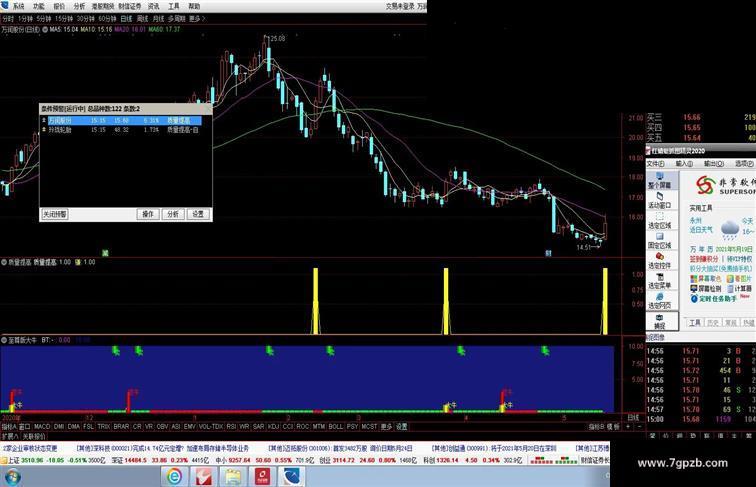Open 文件 menu in the capture tool

click(x=656, y=164)
